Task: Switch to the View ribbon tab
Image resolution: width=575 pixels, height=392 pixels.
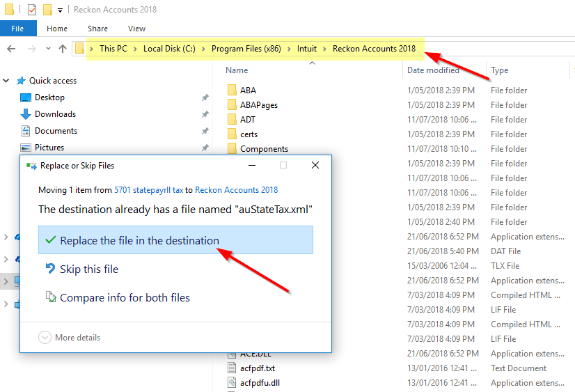Action: click(x=136, y=29)
